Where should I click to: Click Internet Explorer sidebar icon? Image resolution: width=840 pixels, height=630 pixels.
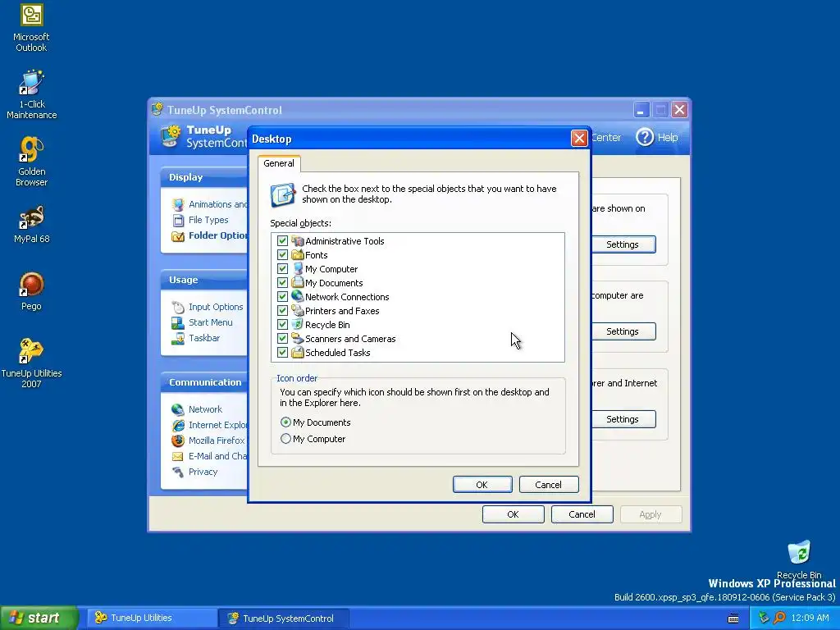point(178,425)
